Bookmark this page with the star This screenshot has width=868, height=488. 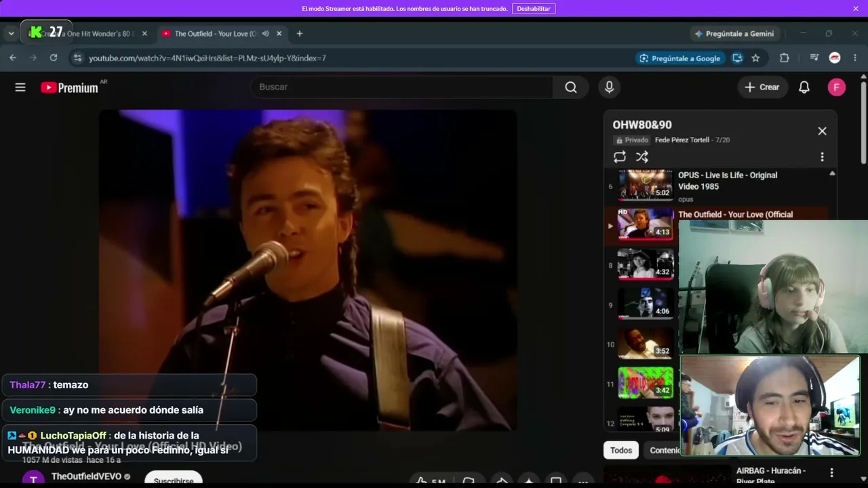coord(755,58)
